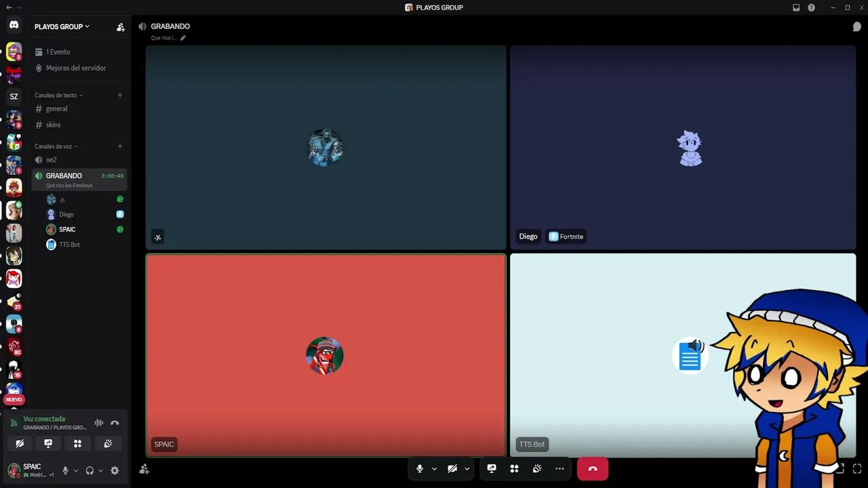The width and height of the screenshot is (868, 488).
Task: Turn on camera in call control bar
Action: click(452, 468)
